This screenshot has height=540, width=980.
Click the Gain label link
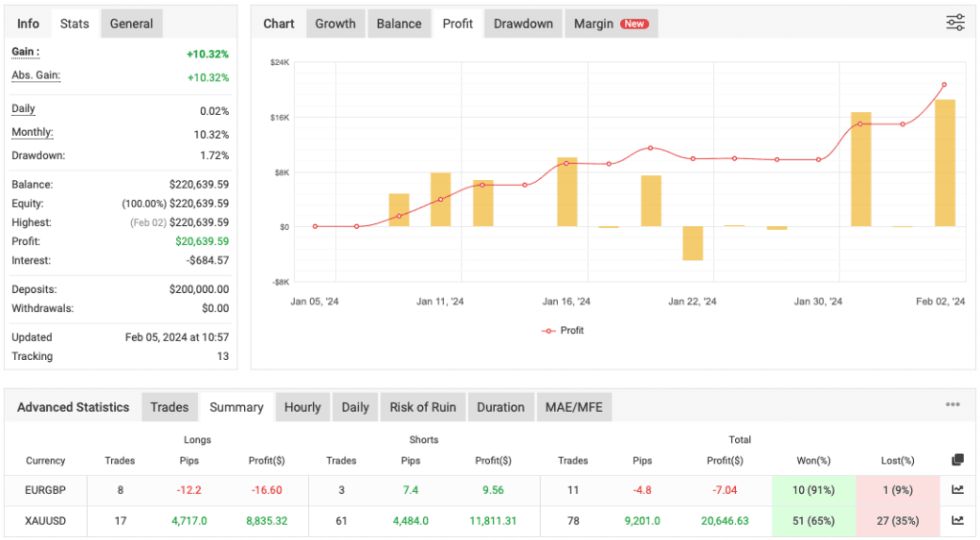tap(25, 52)
